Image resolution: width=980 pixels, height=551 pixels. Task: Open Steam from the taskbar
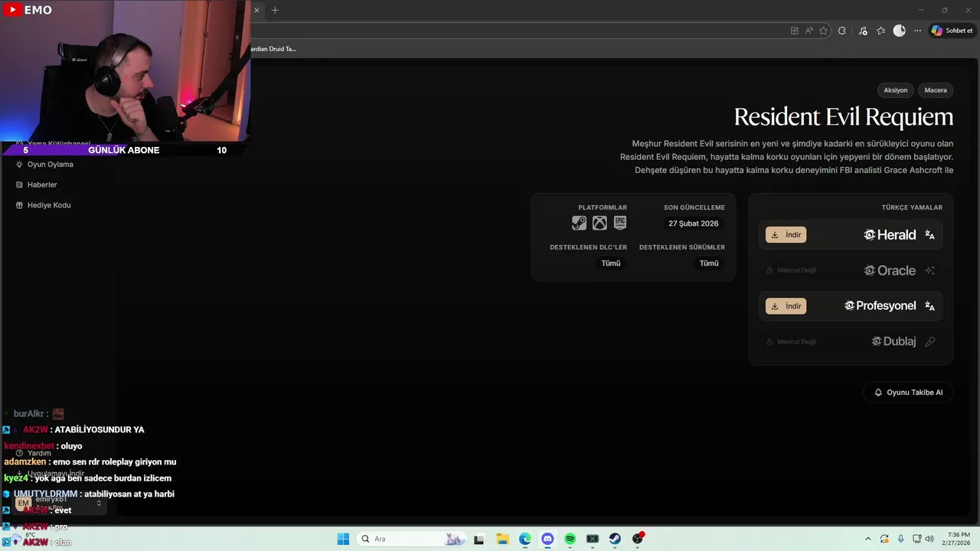coord(615,539)
